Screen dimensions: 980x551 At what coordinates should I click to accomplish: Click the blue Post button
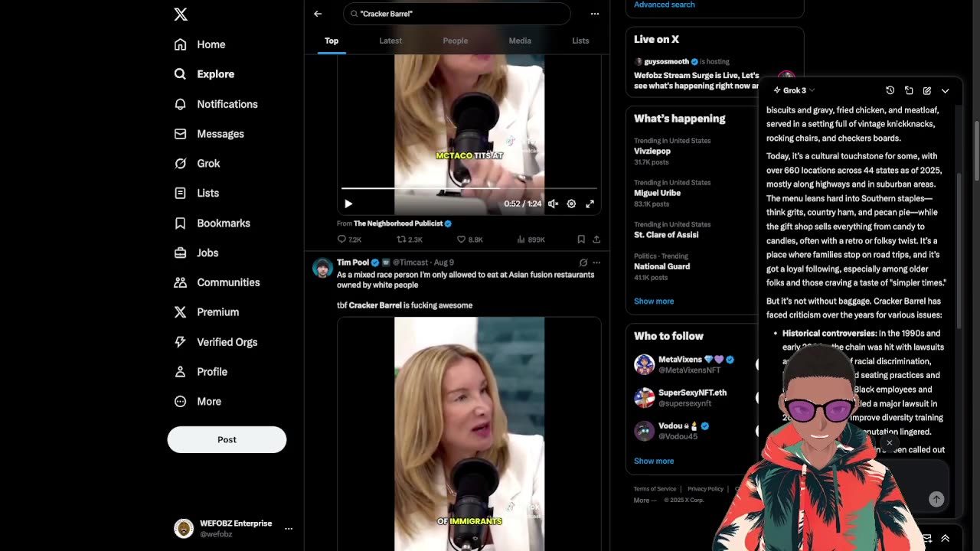click(x=227, y=439)
